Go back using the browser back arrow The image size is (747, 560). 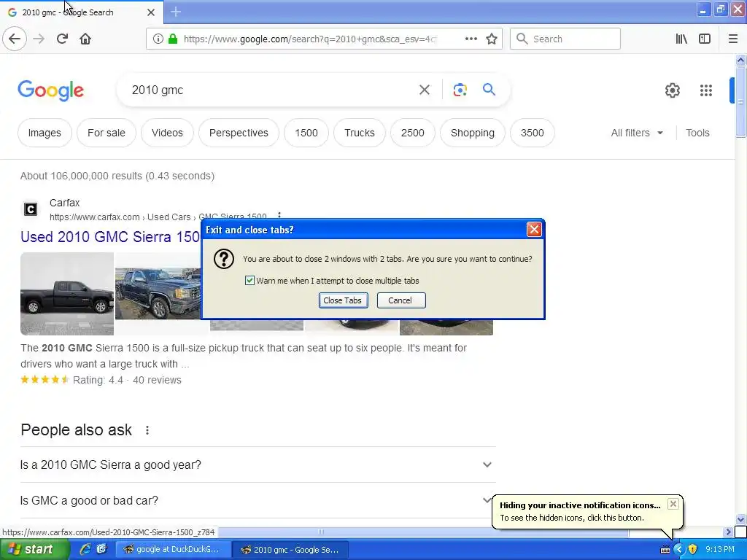pos(15,39)
